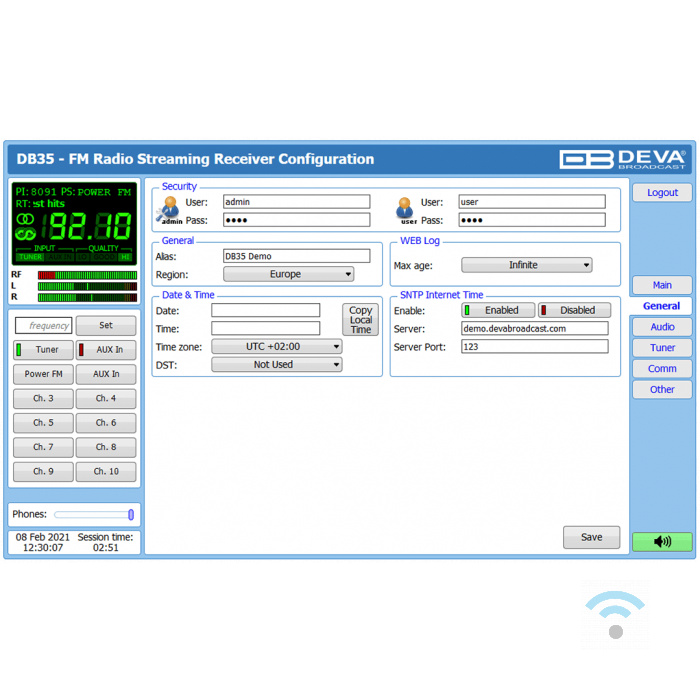Click the regular user avatar icon

pos(405,210)
